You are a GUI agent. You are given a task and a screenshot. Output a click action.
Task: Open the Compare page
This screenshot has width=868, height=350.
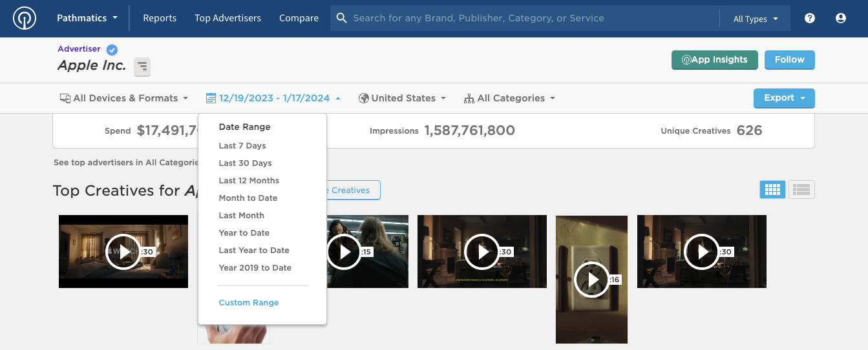click(299, 18)
